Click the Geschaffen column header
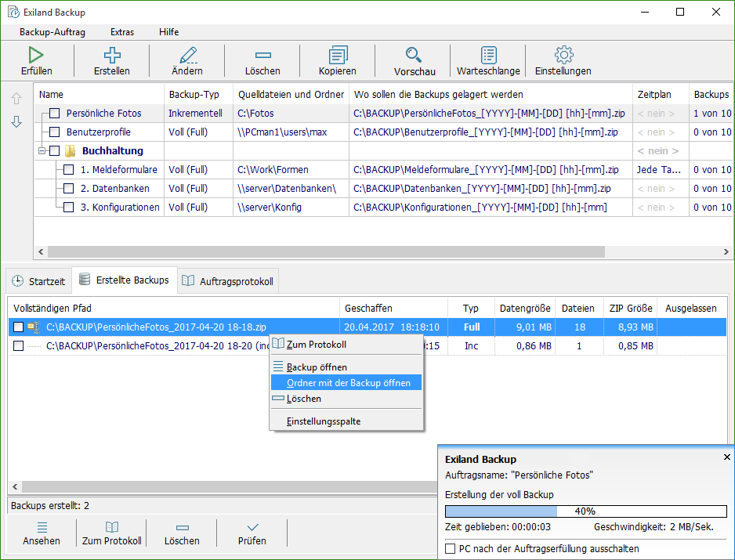 [393, 308]
